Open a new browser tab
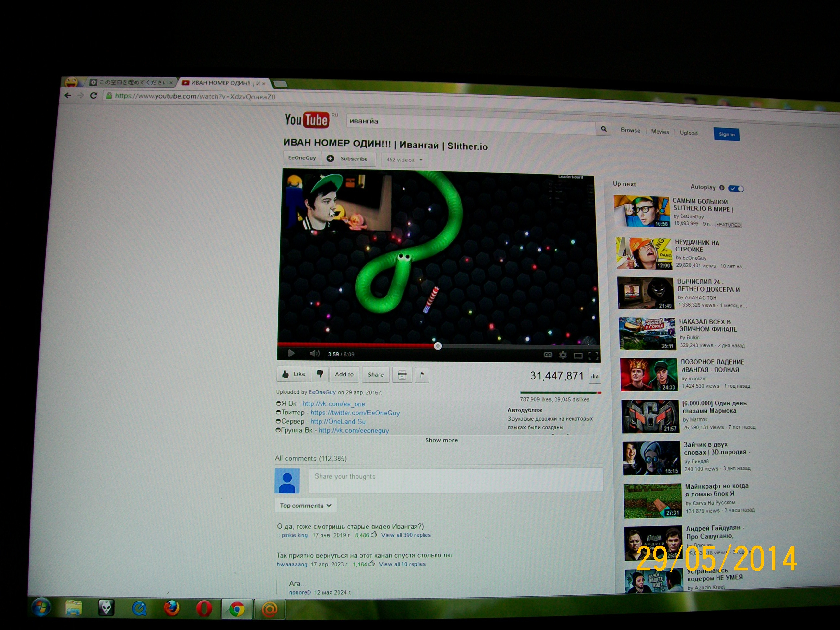 pyautogui.click(x=280, y=84)
